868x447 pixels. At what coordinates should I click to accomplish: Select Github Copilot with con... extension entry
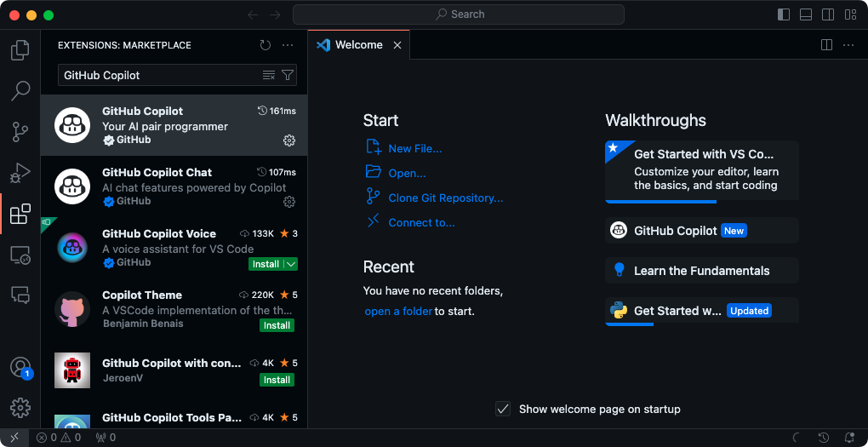pyautogui.click(x=174, y=370)
